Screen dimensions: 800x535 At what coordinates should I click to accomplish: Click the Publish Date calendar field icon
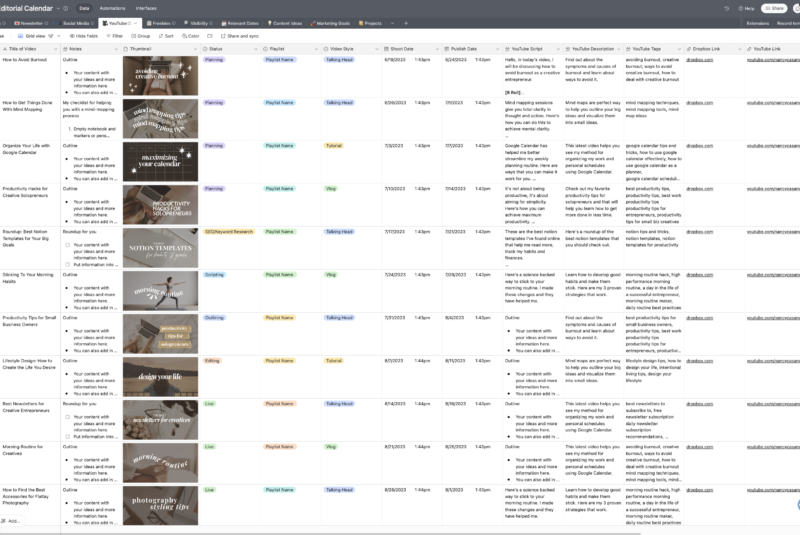446,49
